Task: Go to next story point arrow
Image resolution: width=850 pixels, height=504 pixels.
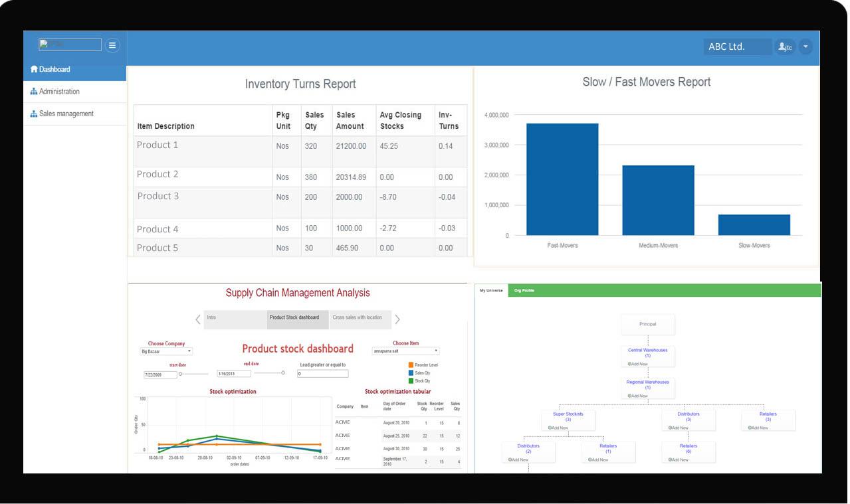Action: coord(397,319)
